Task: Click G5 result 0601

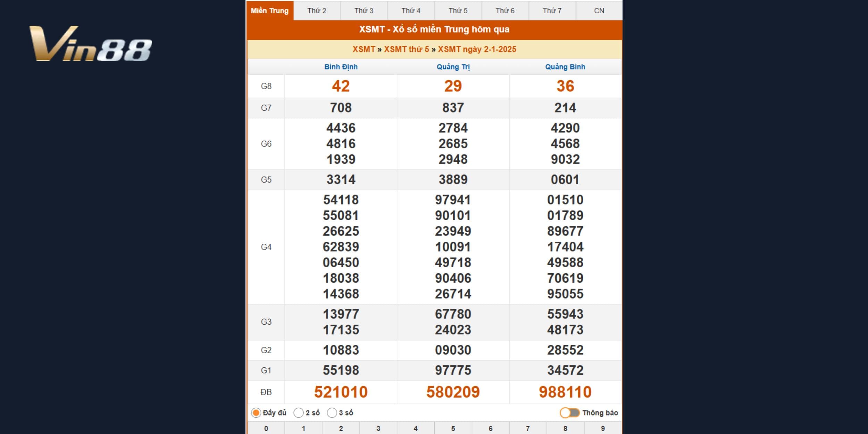Action: click(x=565, y=180)
